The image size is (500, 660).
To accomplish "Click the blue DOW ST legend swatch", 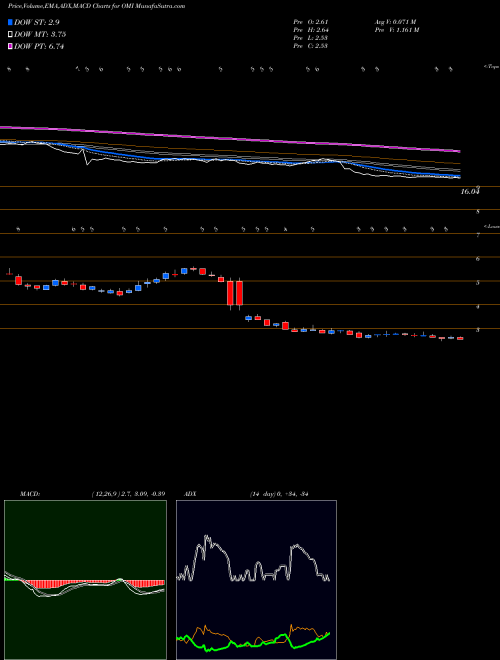I will click(11, 22).
